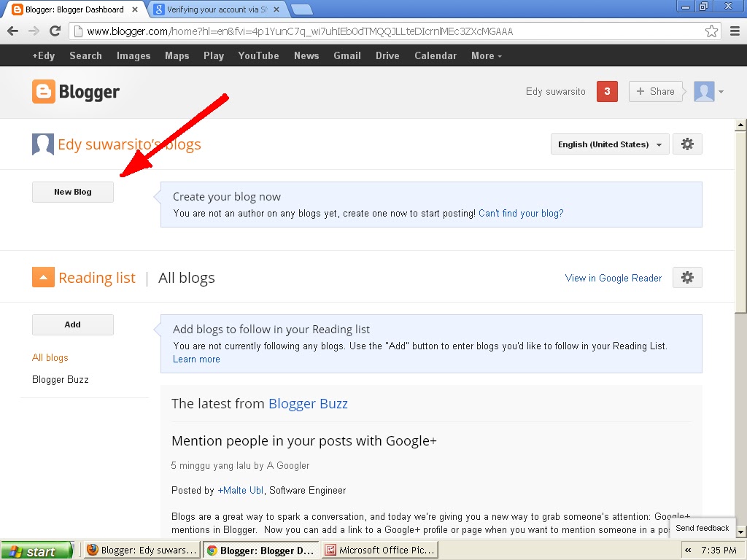The height and width of the screenshot is (560, 747).
Task: Select All blogs in left sidebar
Action: tap(50, 357)
